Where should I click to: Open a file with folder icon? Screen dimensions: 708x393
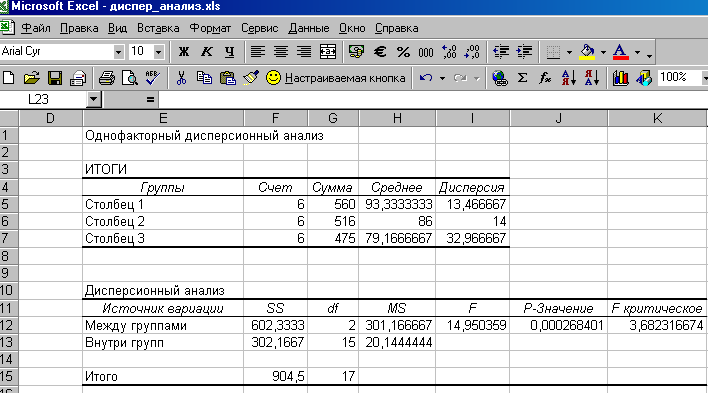[x=31, y=78]
